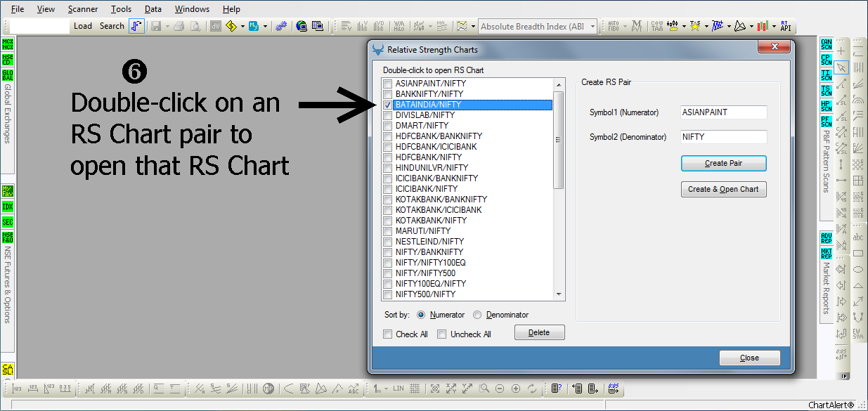Expand dropdown arrow beside Save icon

[167, 26]
